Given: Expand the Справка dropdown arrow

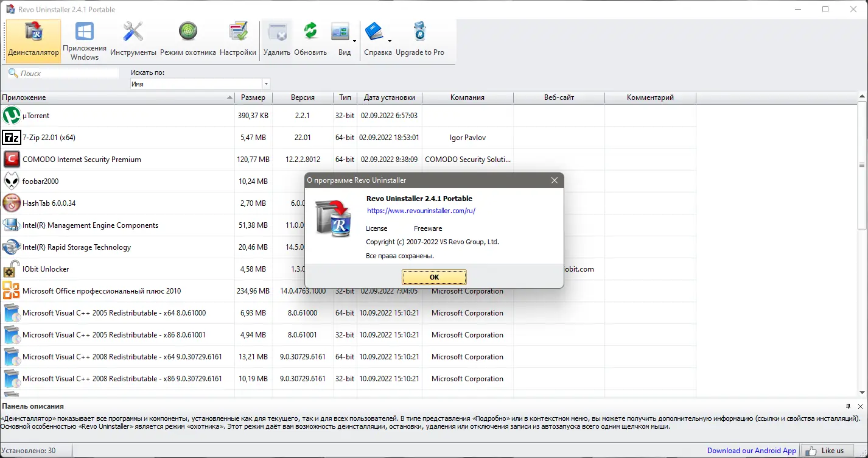Looking at the screenshot, I should coord(390,41).
